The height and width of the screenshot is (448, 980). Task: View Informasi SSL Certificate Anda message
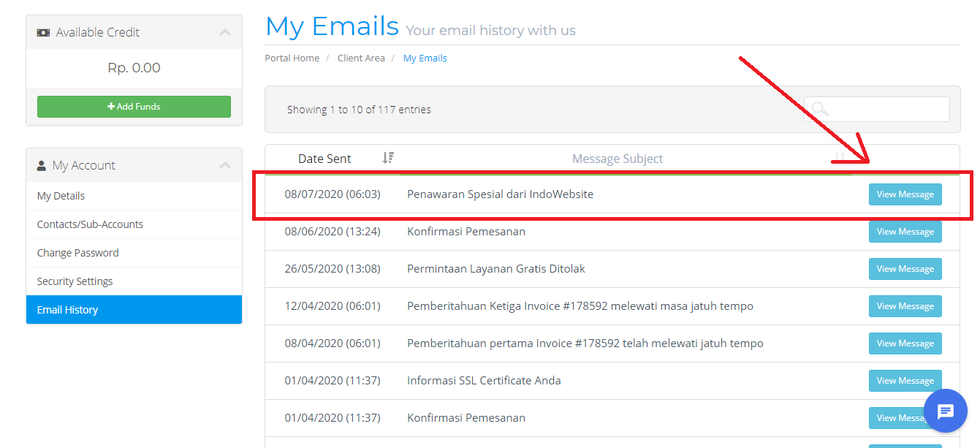905,381
